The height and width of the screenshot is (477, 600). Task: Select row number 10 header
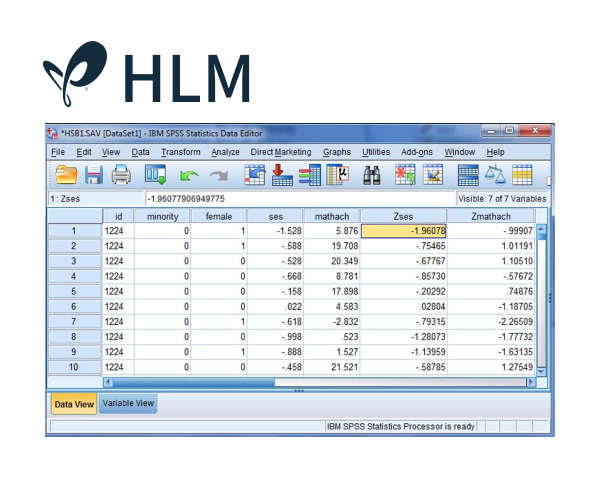74,367
